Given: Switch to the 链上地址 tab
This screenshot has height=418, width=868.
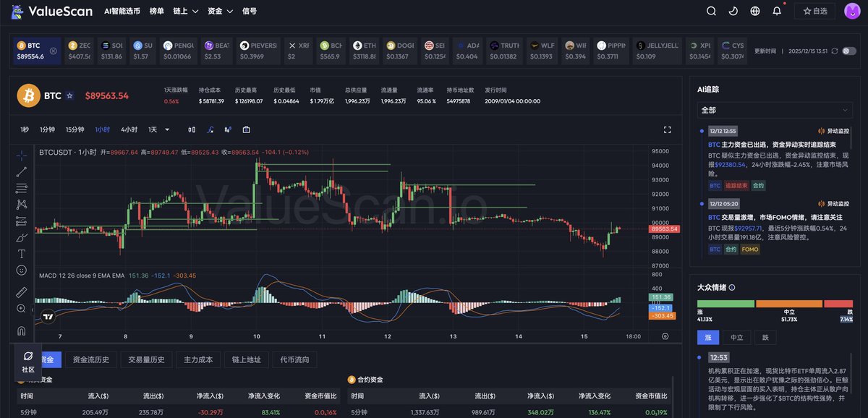Looking at the screenshot, I should click(x=246, y=359).
